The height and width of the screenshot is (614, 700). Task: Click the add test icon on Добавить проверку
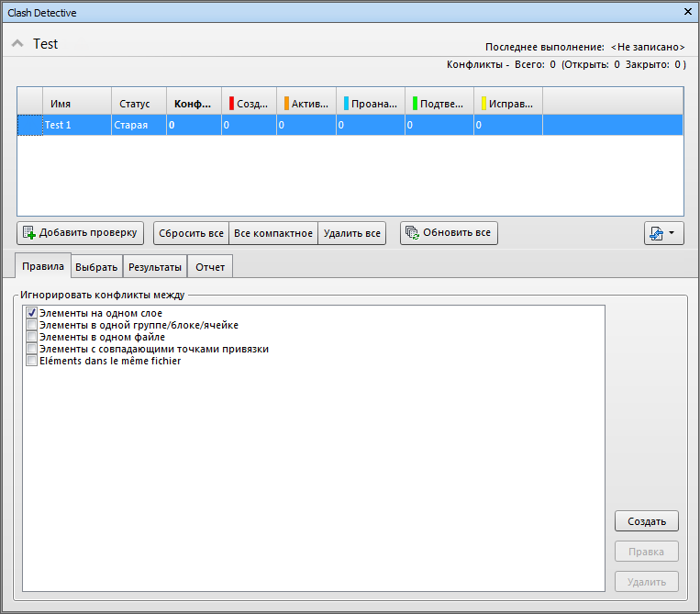[29, 232]
